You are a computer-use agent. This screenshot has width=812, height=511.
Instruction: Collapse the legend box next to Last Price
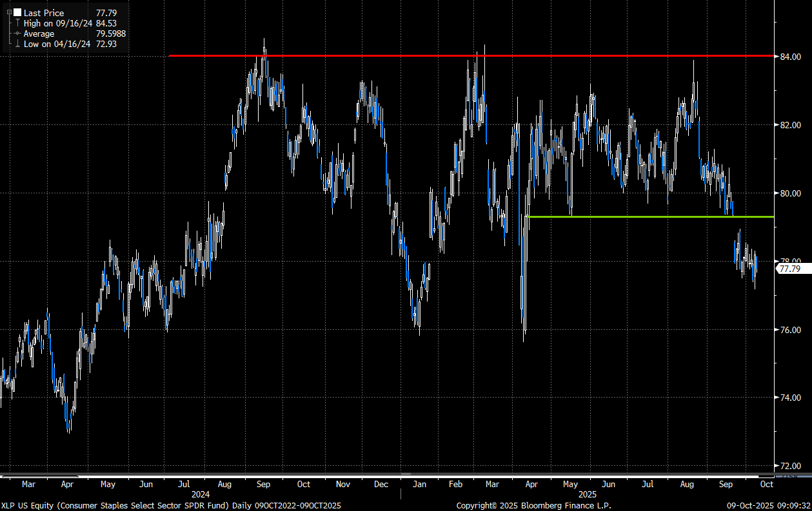[9, 13]
